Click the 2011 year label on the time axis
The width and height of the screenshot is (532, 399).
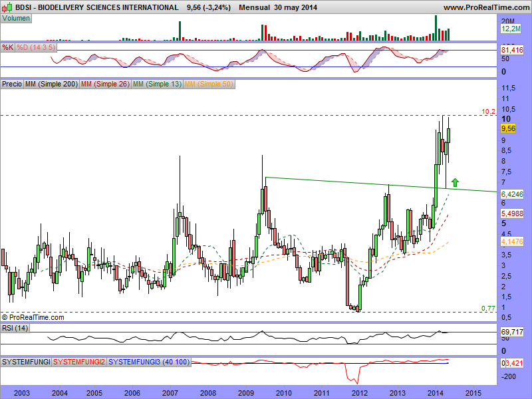322,393
